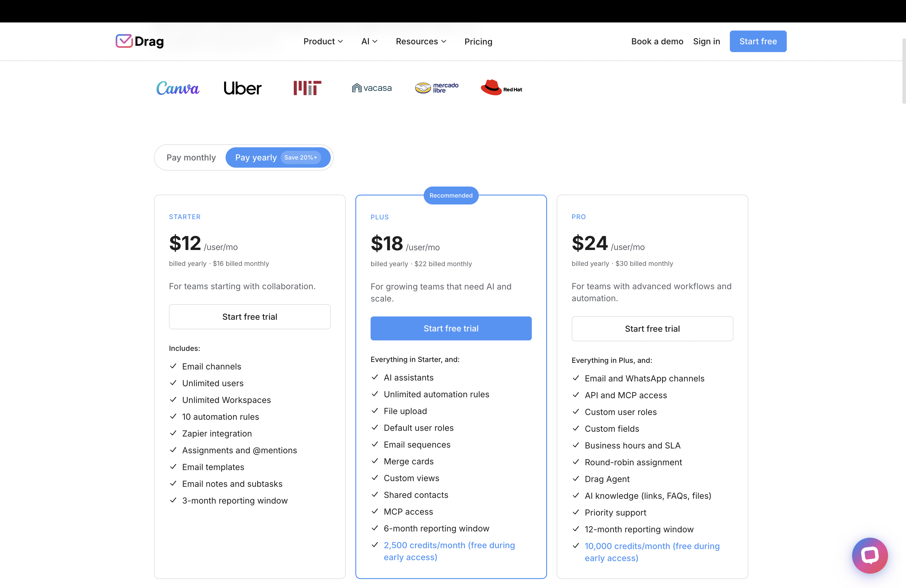906x588 pixels.
Task: Start free trial for the Starter plan
Action: [250, 317]
